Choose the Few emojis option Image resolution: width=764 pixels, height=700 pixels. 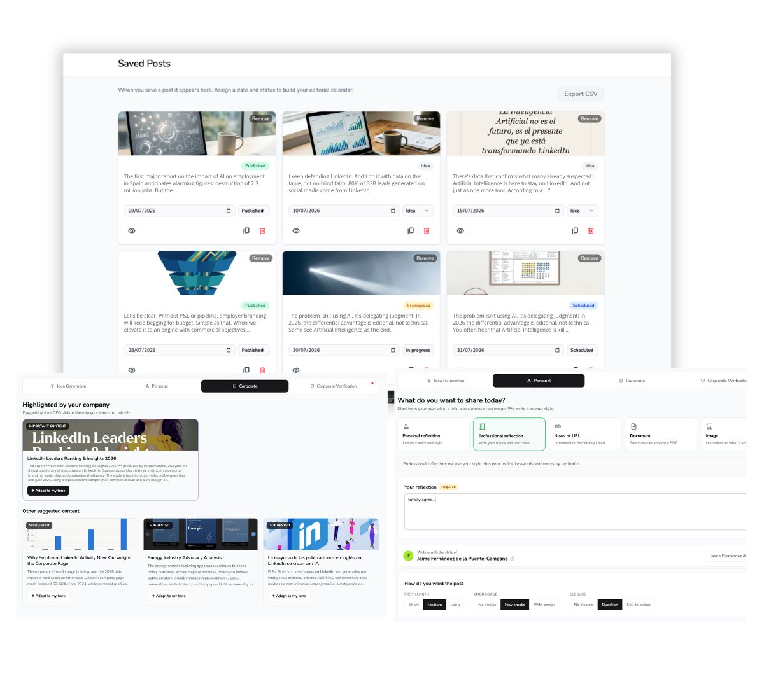[514, 605]
